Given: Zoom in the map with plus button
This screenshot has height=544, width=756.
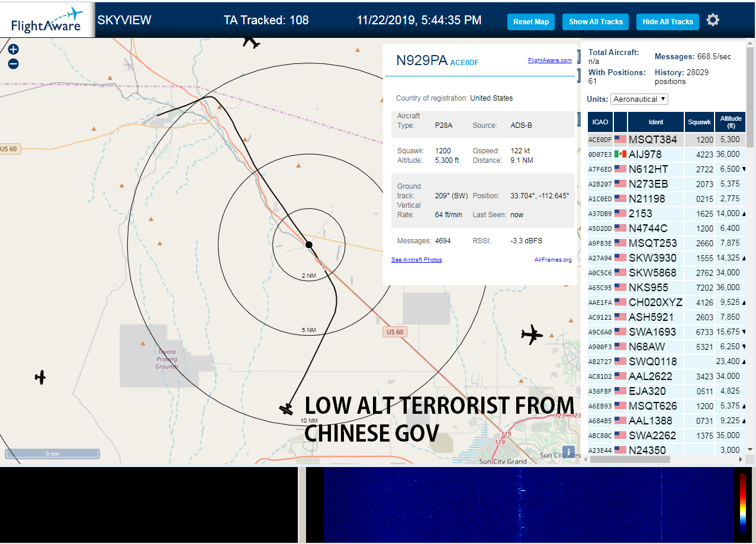Looking at the screenshot, I should click(13, 50).
